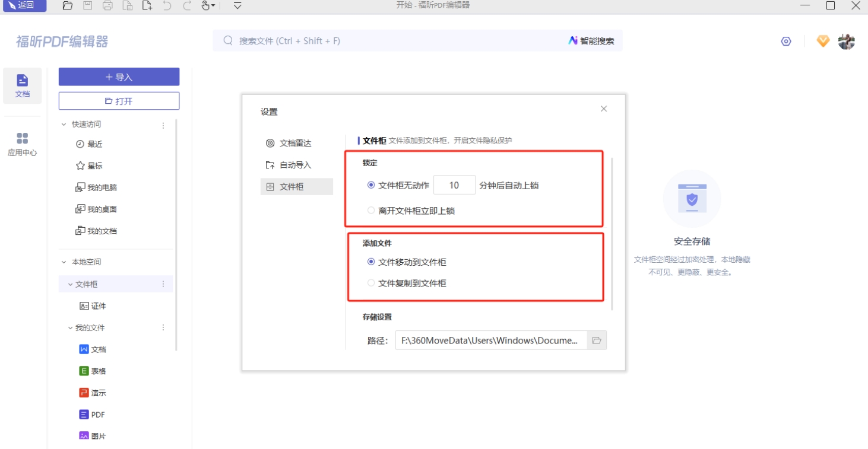Open 星标 starred files
This screenshot has height=449, width=868.
[89, 166]
